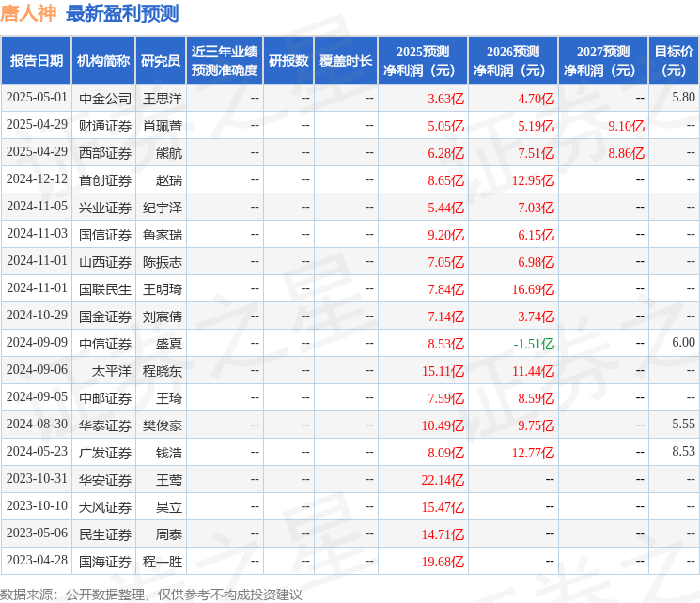Select the date 2025-05-01

[37, 98]
